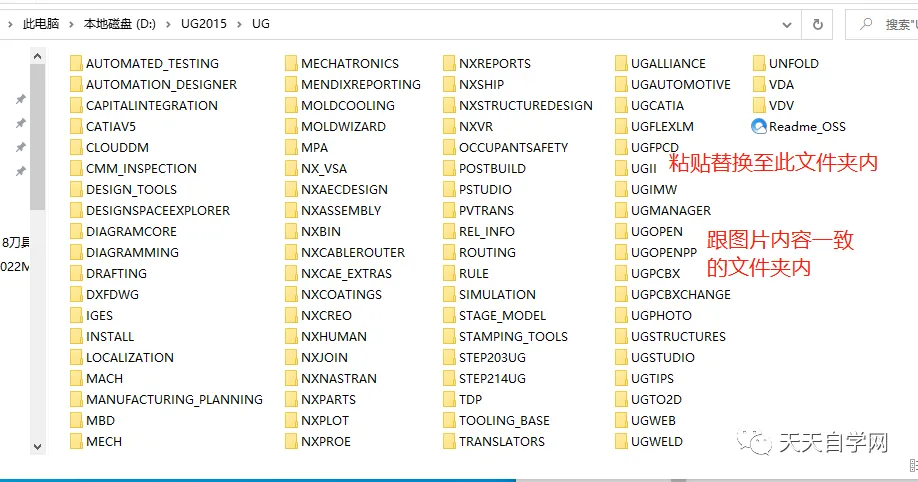Select the UGOPEN folder icon
918x482 pixels.
click(621, 231)
